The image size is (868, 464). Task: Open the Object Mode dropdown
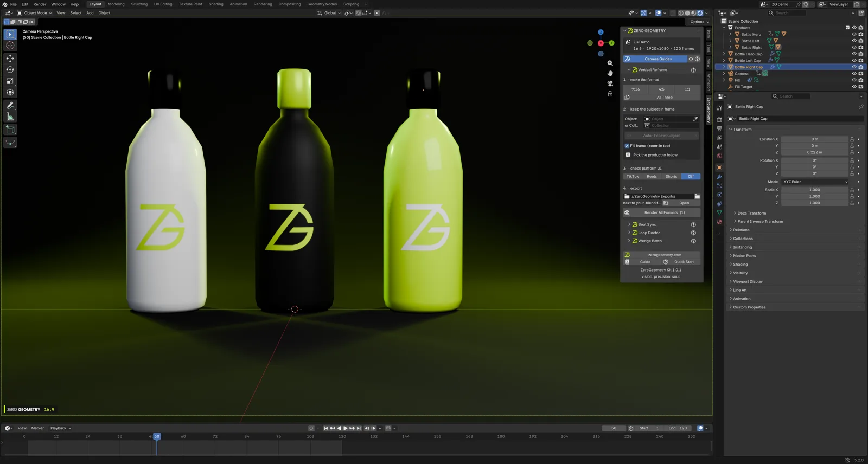point(35,13)
